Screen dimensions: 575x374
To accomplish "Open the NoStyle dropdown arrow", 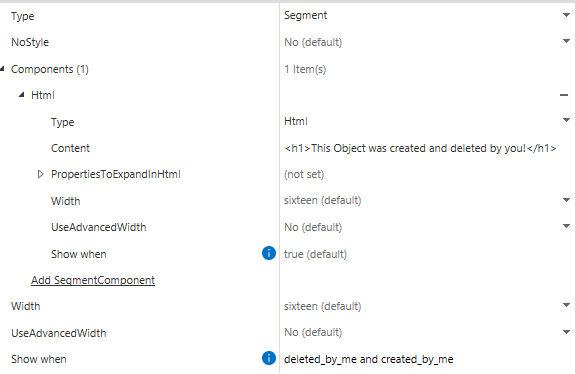I will click(566, 41).
